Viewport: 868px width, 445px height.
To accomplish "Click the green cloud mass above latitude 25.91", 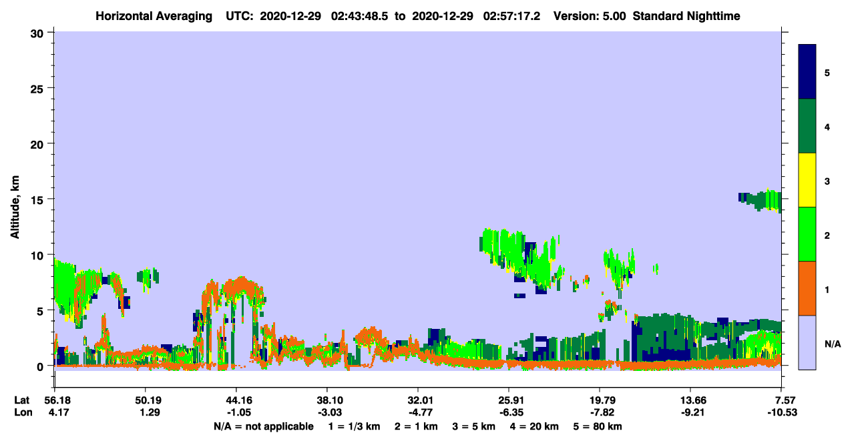I will pyautogui.click(x=521, y=257).
